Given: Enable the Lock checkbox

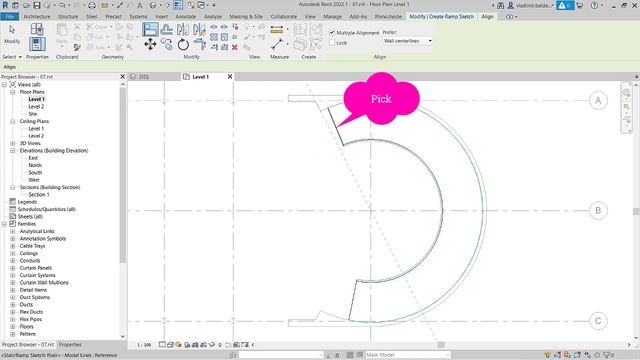Looking at the screenshot, I should pos(332,42).
